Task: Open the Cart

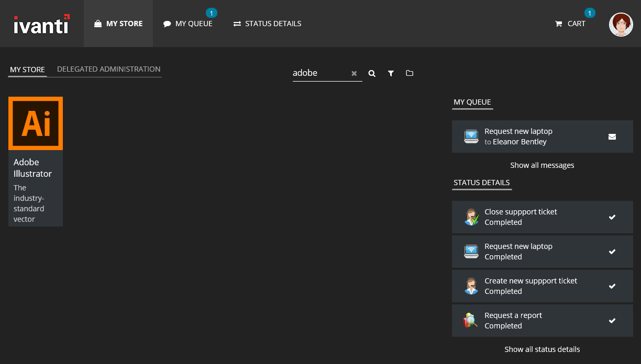Action: [570, 24]
